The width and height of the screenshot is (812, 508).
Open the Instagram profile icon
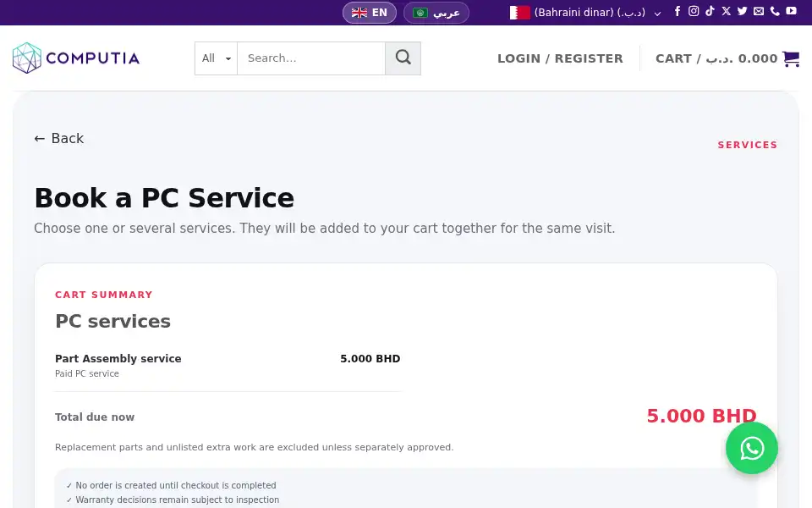click(694, 11)
